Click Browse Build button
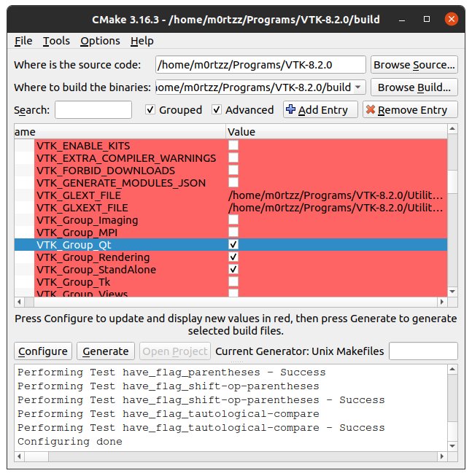The width and height of the screenshot is (472, 476). click(x=414, y=87)
